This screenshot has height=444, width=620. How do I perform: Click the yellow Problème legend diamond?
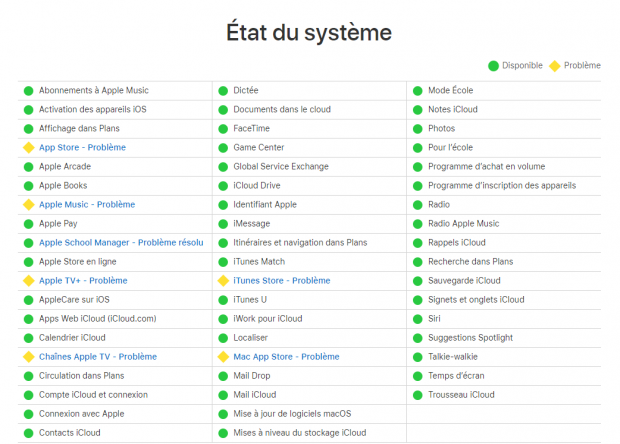tap(555, 66)
